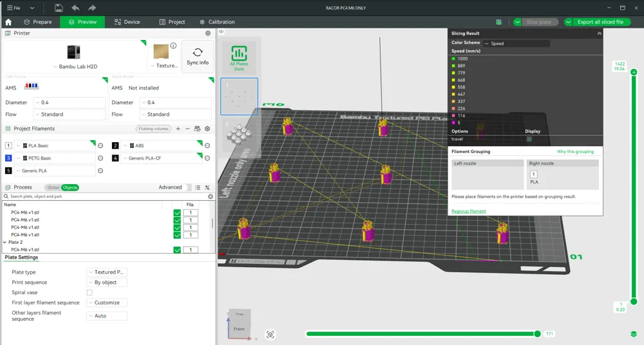The height and width of the screenshot is (345, 644).
Task: Click Slice plate button
Action: [539, 22]
